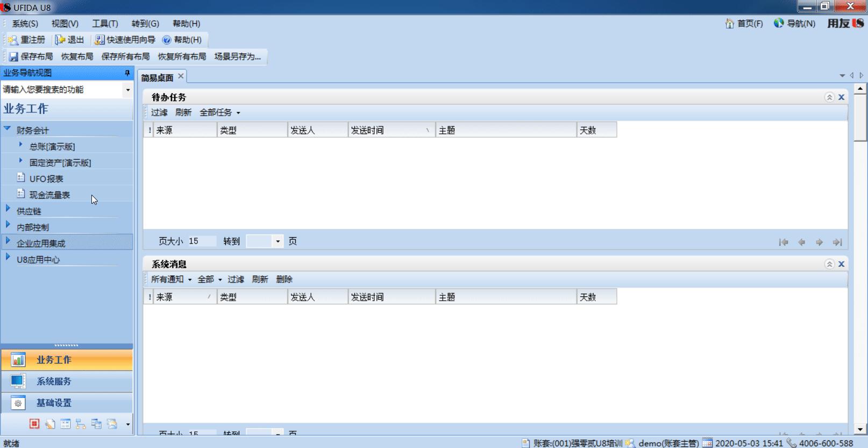Click 恢复布局 restore layout button
This screenshot has height=448, width=868.
[77, 56]
